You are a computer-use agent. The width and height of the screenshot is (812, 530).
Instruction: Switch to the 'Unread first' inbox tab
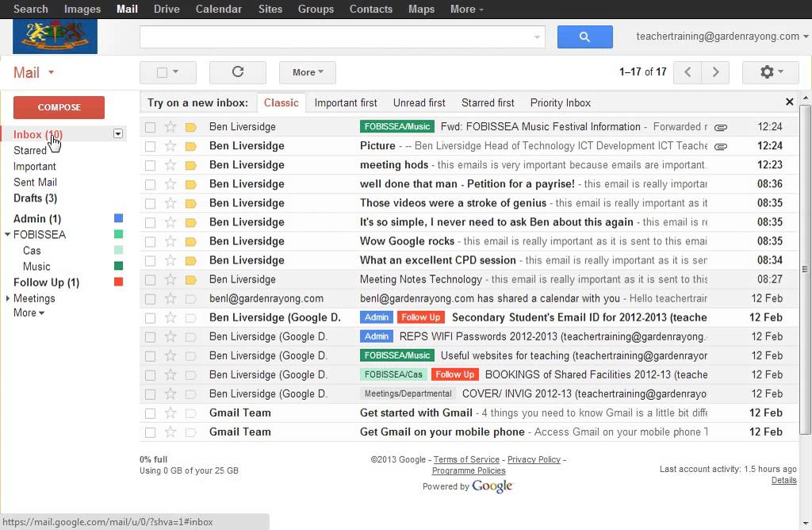(419, 102)
